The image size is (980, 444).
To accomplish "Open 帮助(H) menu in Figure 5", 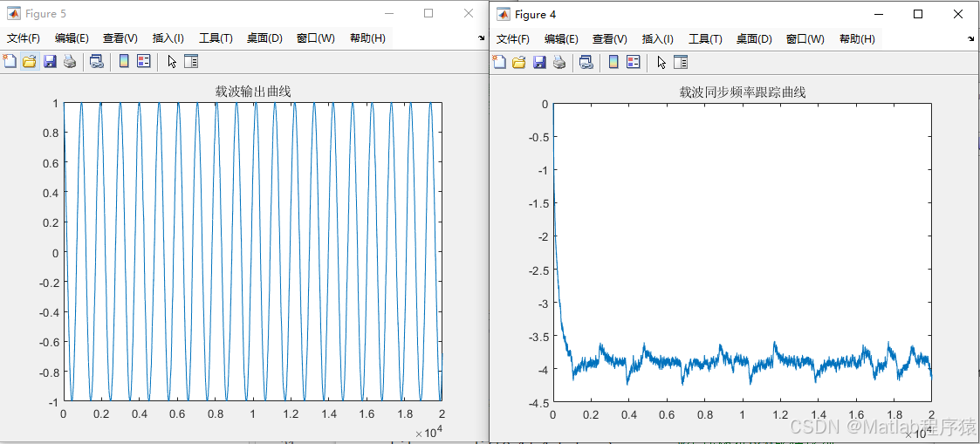I will pyautogui.click(x=367, y=38).
